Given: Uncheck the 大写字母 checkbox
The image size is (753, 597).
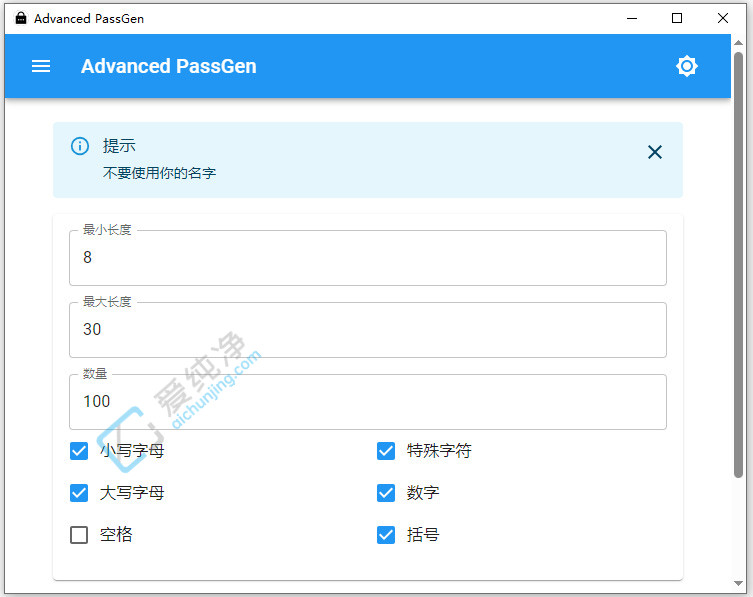Looking at the screenshot, I should (x=79, y=493).
